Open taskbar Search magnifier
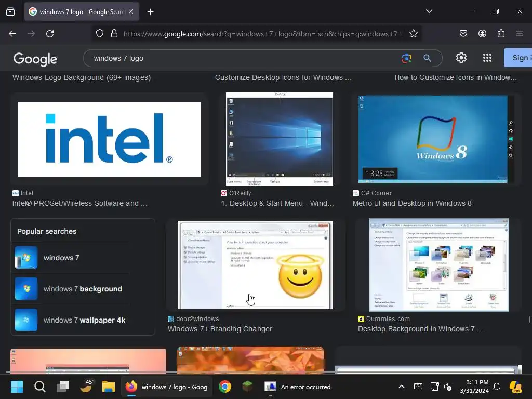 (x=39, y=387)
